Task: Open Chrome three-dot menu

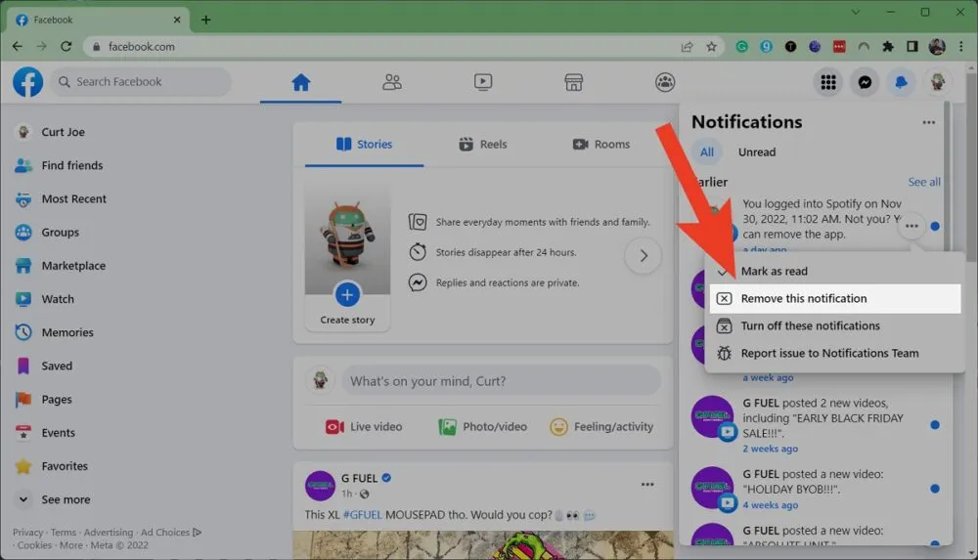Action: [x=961, y=47]
